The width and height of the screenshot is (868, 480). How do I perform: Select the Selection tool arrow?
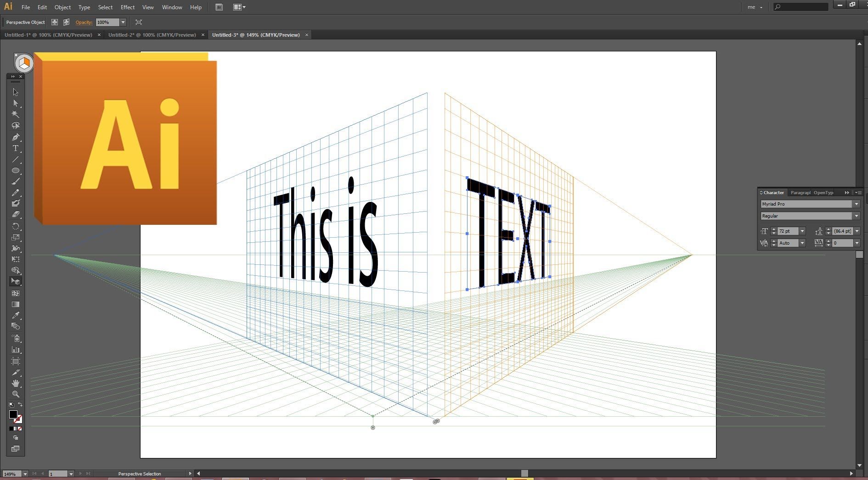[x=16, y=92]
